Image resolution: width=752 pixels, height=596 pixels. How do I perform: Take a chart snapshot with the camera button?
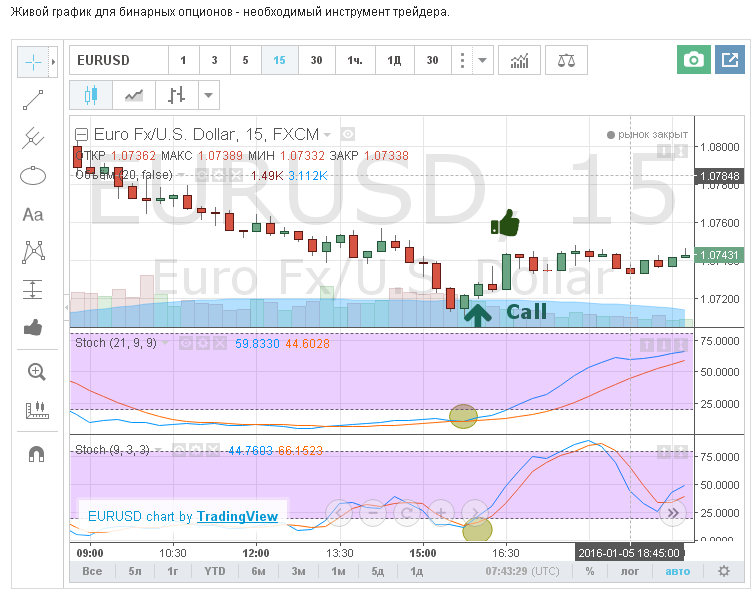692,61
